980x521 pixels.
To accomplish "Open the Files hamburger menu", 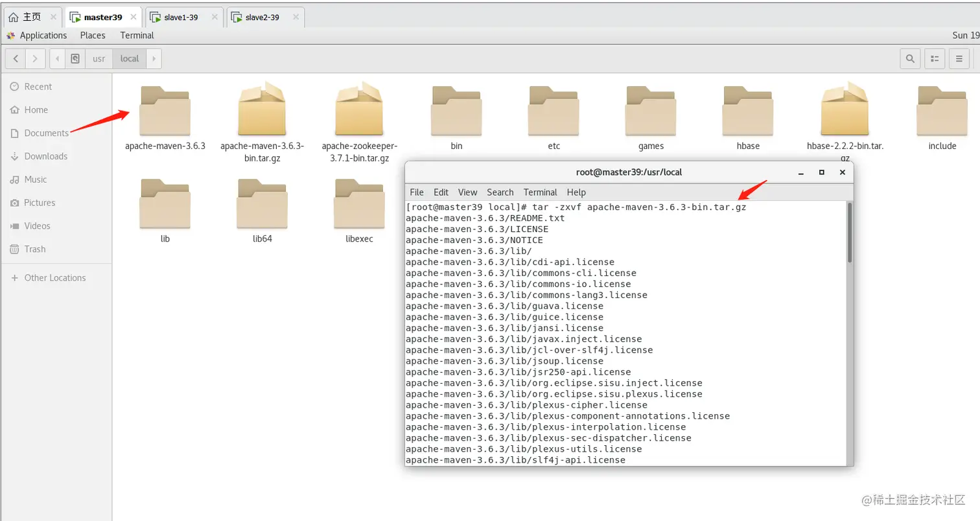I will (959, 58).
